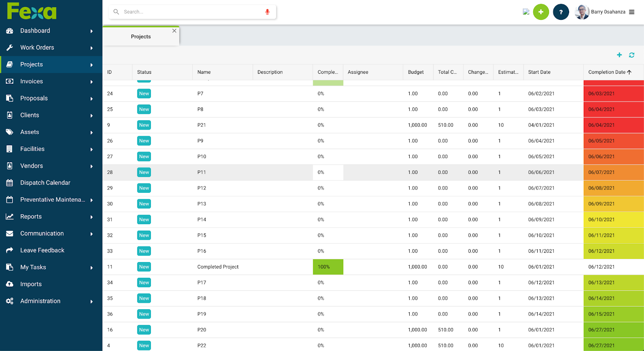Click the Dispatch Calendar icon

point(10,183)
